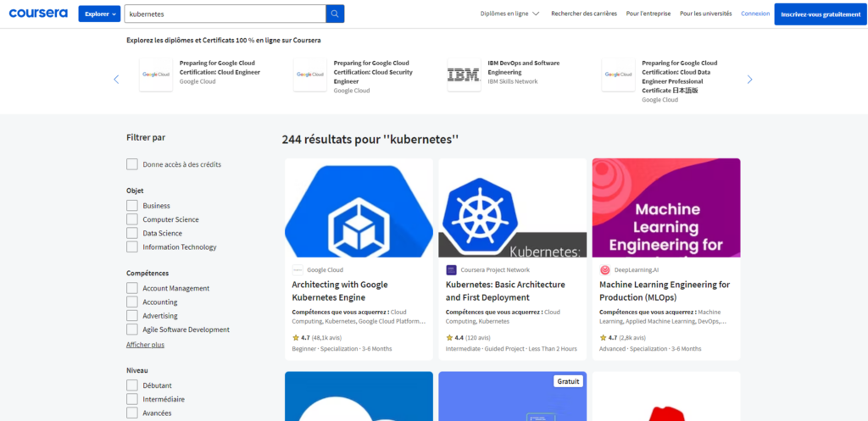Click the small Google Cloud provider icon
This screenshot has width=868, height=421.
[x=298, y=270]
